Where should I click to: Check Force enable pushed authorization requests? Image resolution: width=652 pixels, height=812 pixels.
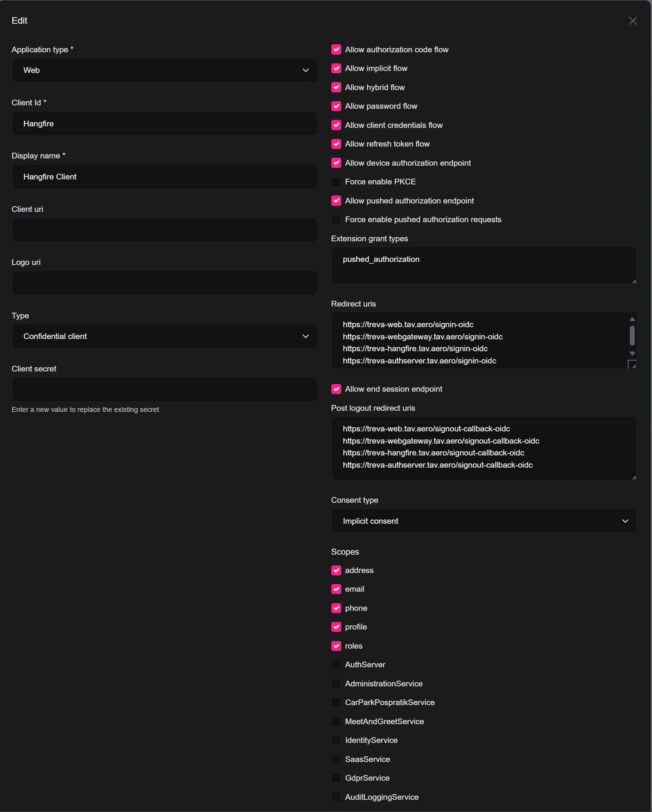(x=336, y=220)
